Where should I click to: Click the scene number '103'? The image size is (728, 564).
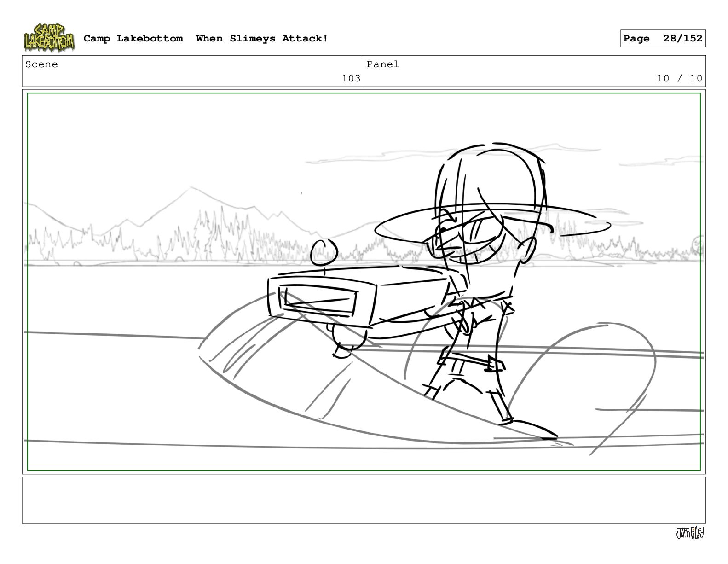coord(351,78)
